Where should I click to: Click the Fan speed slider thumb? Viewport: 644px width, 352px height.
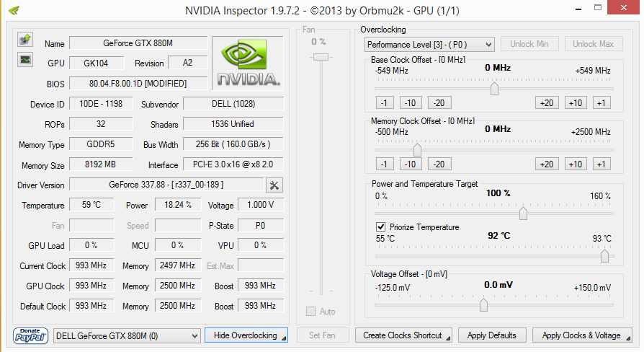click(321, 57)
